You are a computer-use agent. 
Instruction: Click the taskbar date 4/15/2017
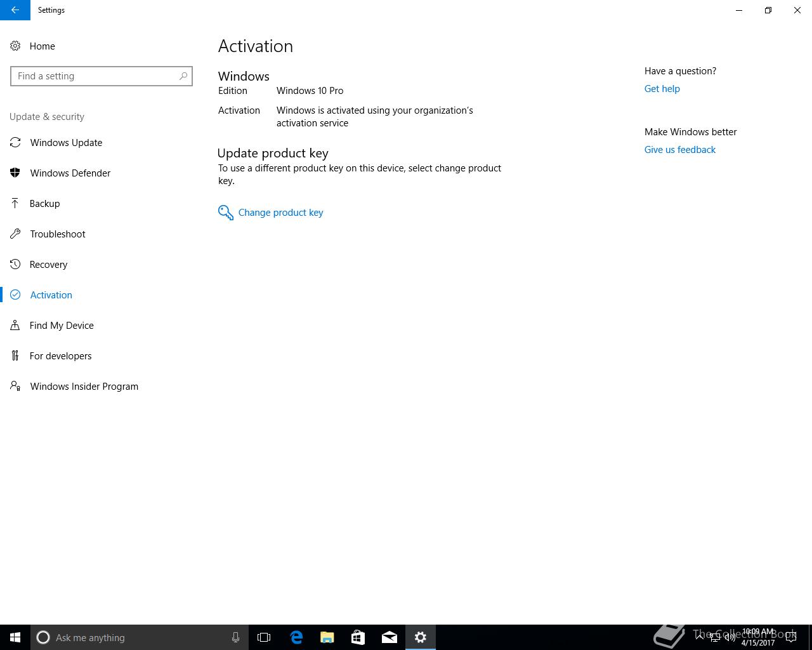[x=757, y=642]
